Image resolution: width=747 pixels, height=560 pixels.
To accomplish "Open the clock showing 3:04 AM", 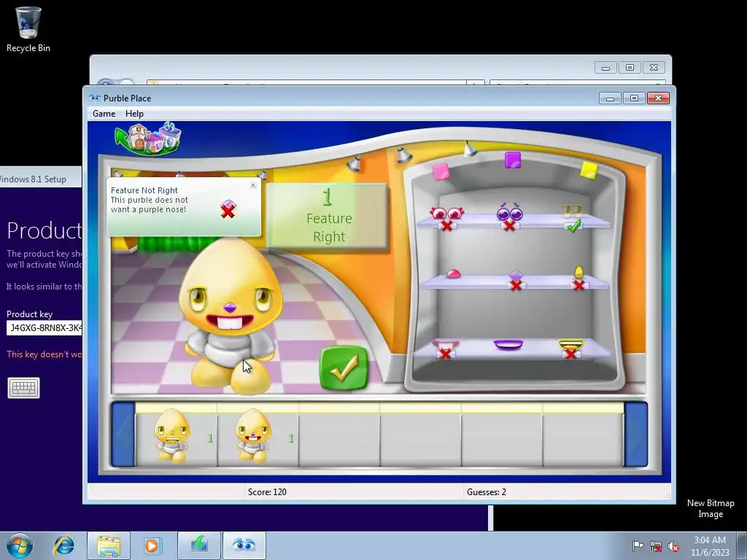I will 710,545.
